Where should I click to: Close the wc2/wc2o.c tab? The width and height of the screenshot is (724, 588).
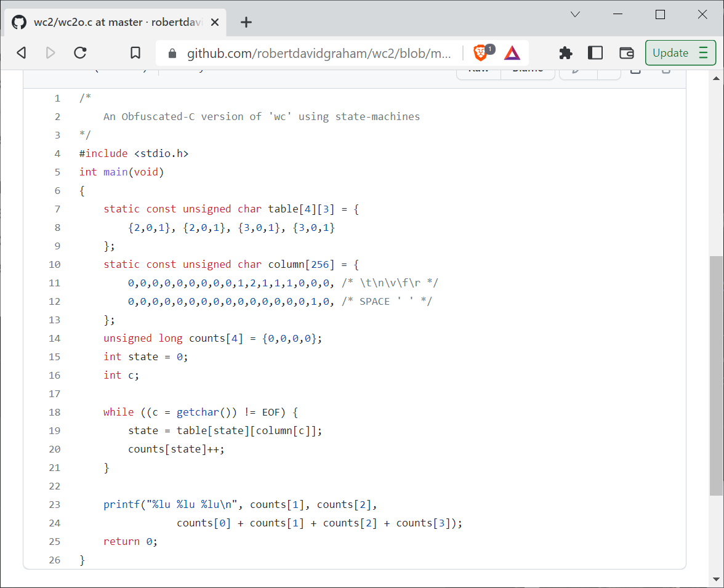click(x=215, y=22)
